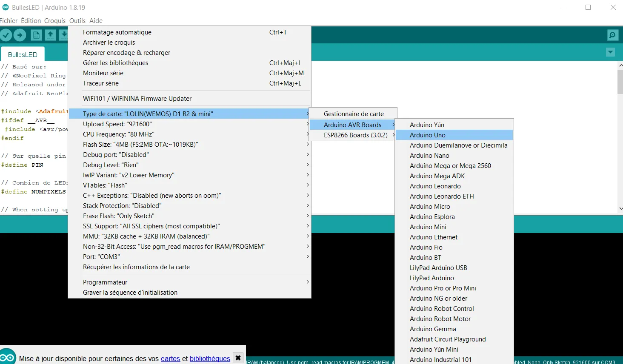Click the Upload arrow icon
Image resolution: width=623 pixels, height=364 pixels.
coord(20,35)
